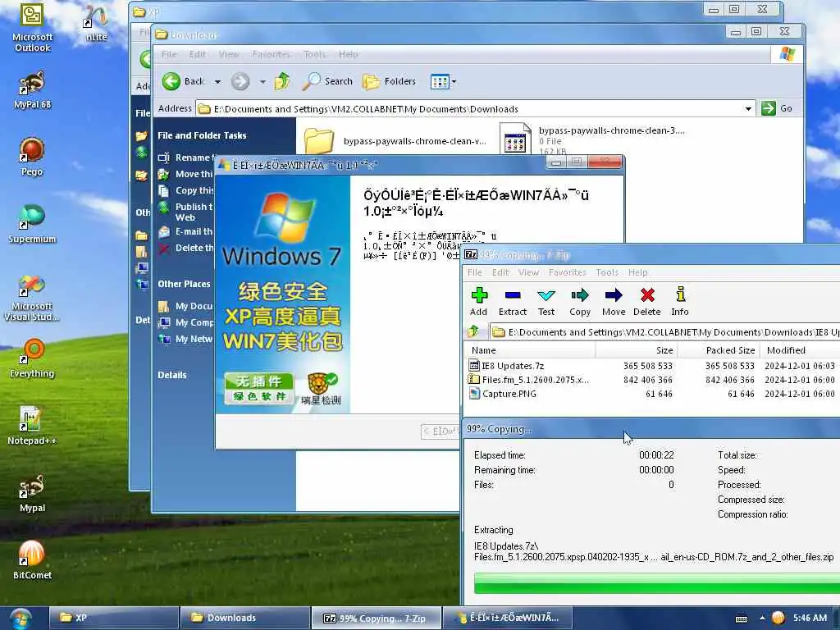The image size is (840, 630).
Task: Open Microsoft Outlook desktop shortcut
Action: tap(32, 28)
